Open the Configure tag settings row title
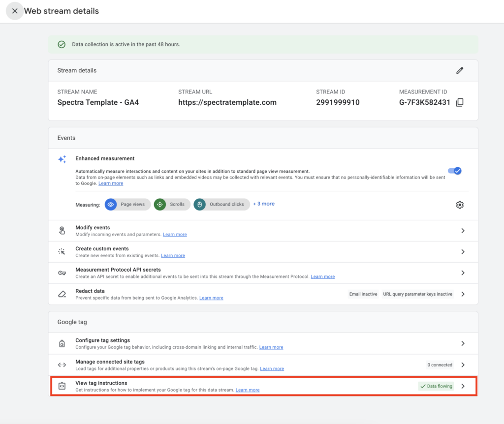The height and width of the screenshot is (424, 504). point(102,340)
